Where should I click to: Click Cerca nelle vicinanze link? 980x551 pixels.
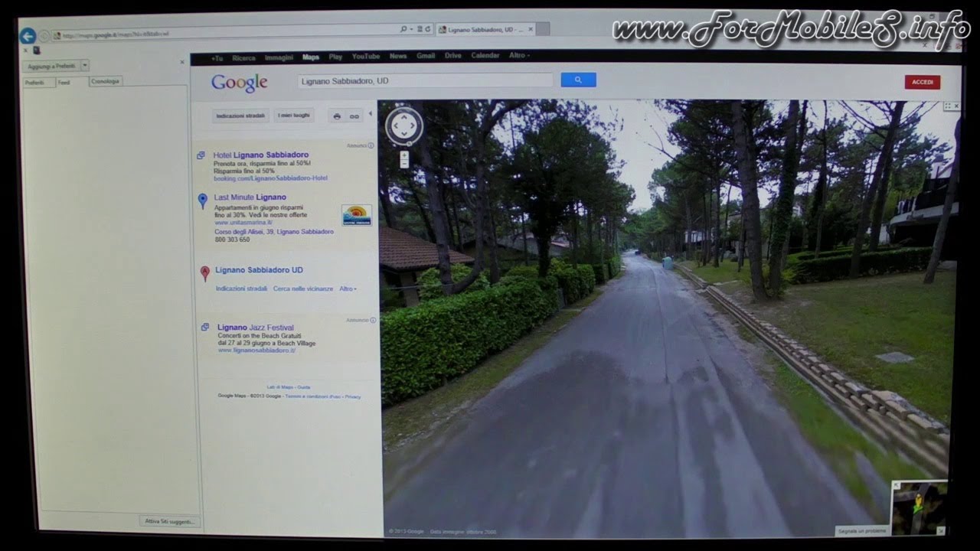point(303,289)
